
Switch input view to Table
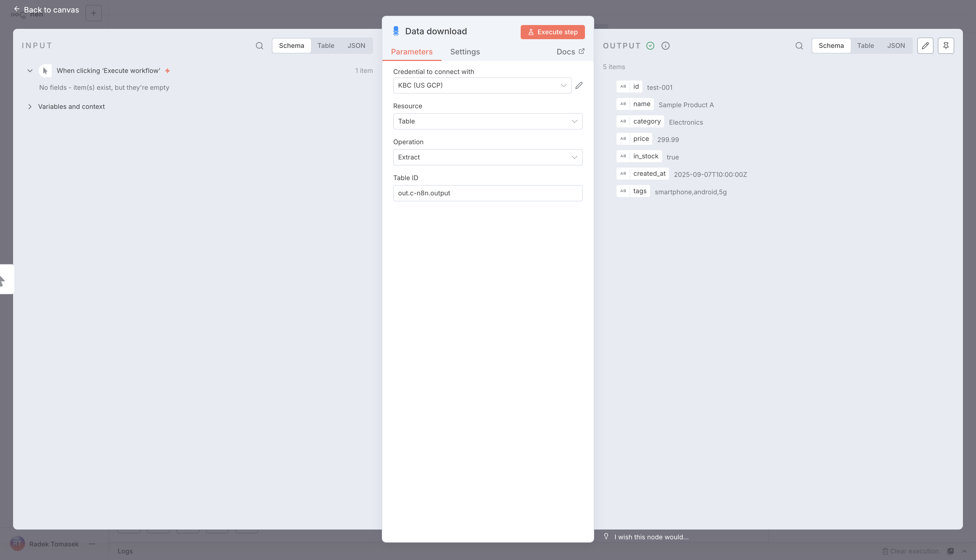pos(326,45)
